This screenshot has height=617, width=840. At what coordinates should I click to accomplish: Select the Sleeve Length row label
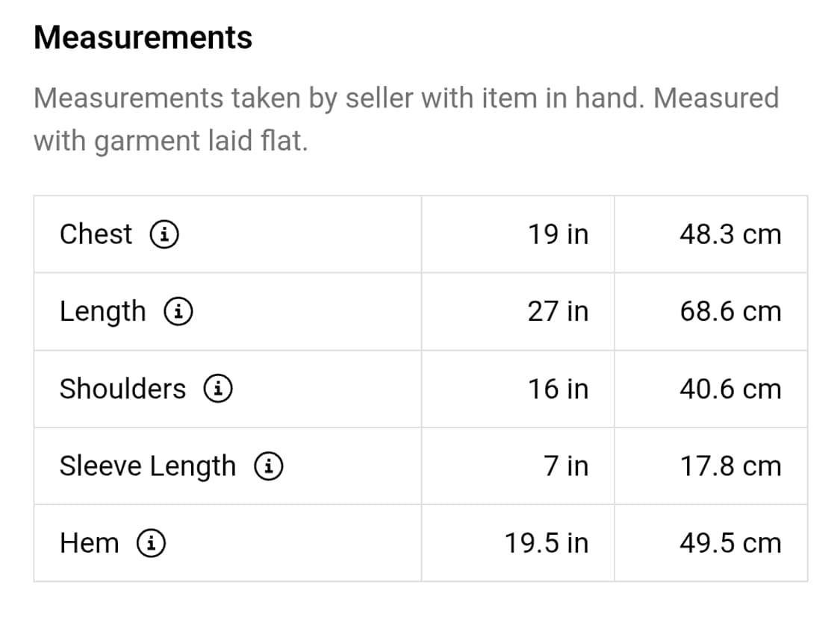148,466
